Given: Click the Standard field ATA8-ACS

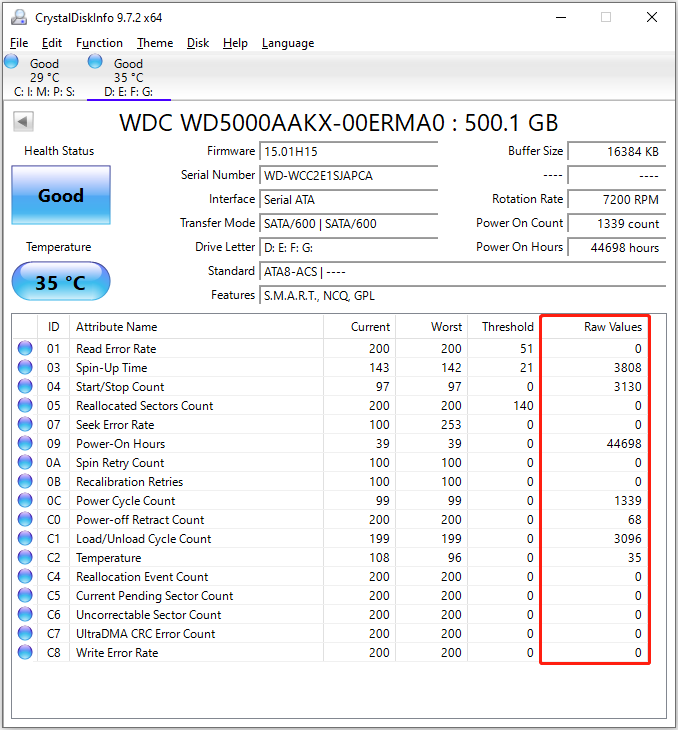Looking at the screenshot, I should click(463, 271).
